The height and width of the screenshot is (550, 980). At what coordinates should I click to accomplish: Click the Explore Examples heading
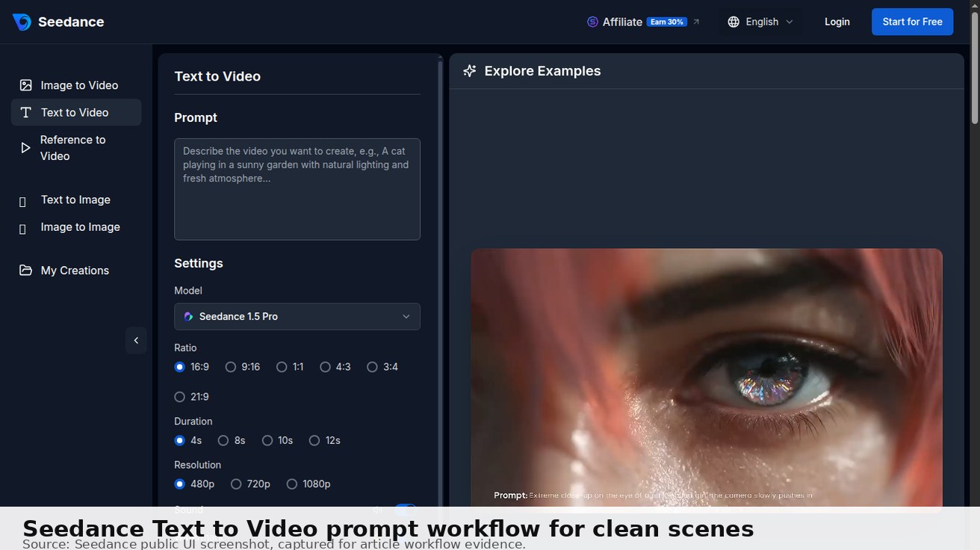pyautogui.click(x=542, y=71)
